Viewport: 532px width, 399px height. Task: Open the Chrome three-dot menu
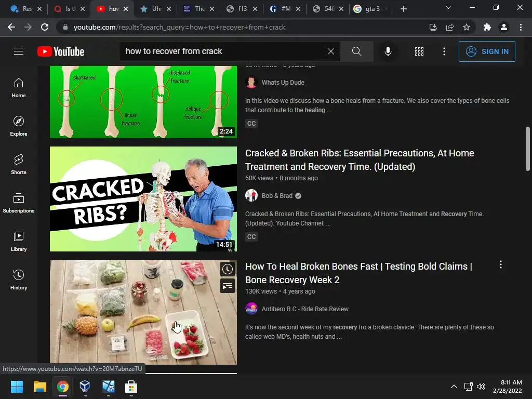click(521, 27)
